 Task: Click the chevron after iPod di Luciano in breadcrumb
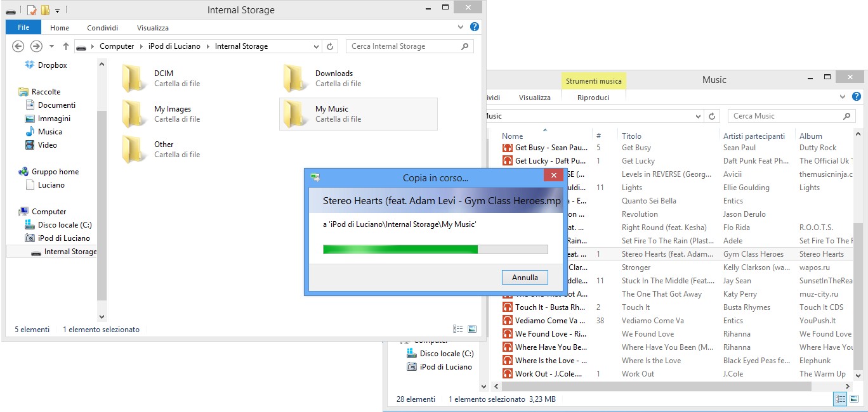[209, 46]
